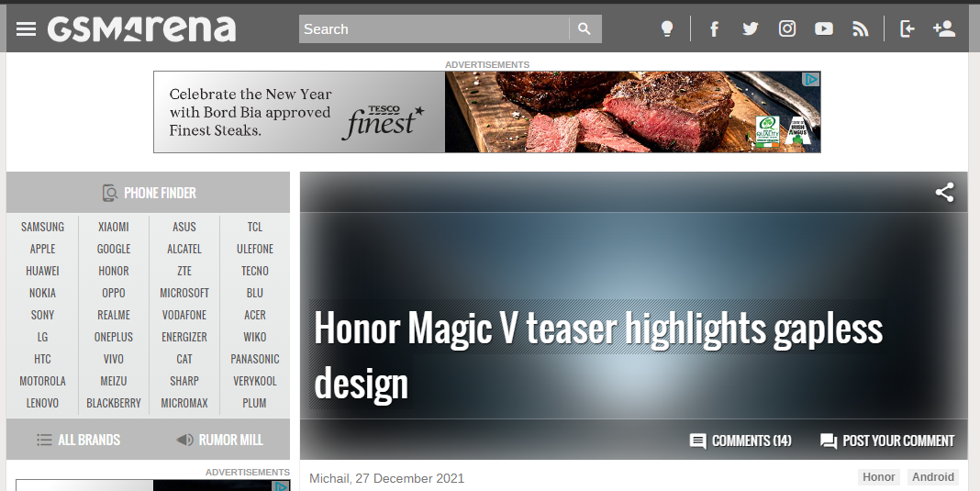Open OnePlus brand page
The width and height of the screenshot is (980, 491).
[x=114, y=337]
